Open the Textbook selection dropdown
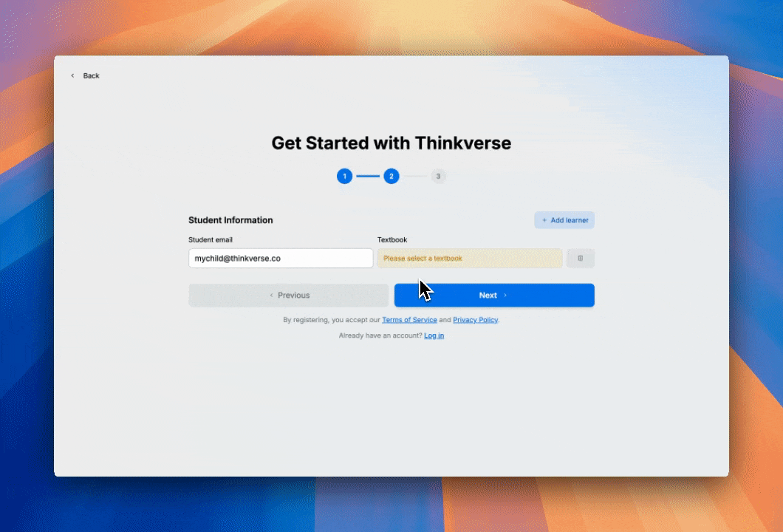Screen dimensions: 783x532 point(470,259)
